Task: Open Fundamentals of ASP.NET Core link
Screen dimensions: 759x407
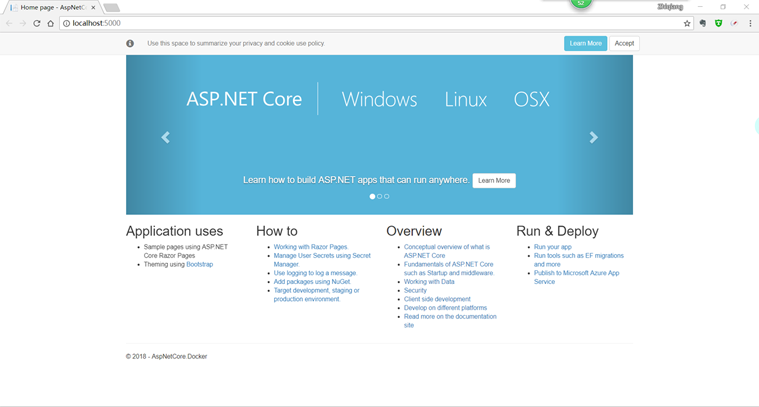Action: click(x=448, y=269)
